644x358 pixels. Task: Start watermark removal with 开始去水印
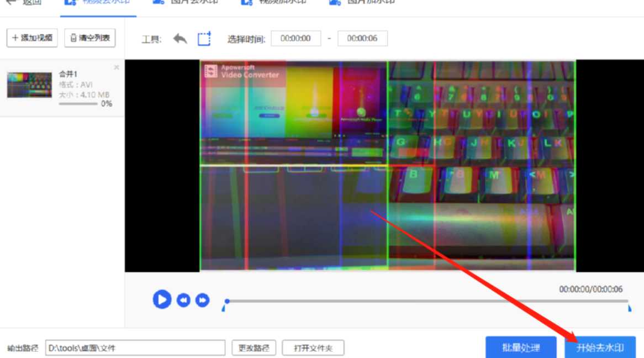coord(600,348)
